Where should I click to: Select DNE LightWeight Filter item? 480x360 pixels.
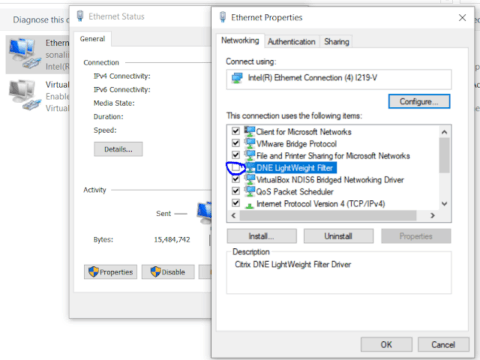pos(295,168)
